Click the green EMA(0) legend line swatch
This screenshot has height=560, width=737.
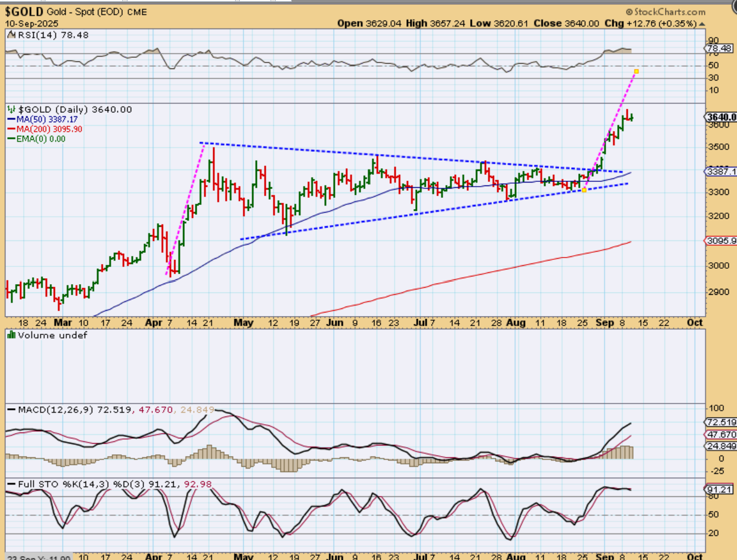tap(11, 139)
